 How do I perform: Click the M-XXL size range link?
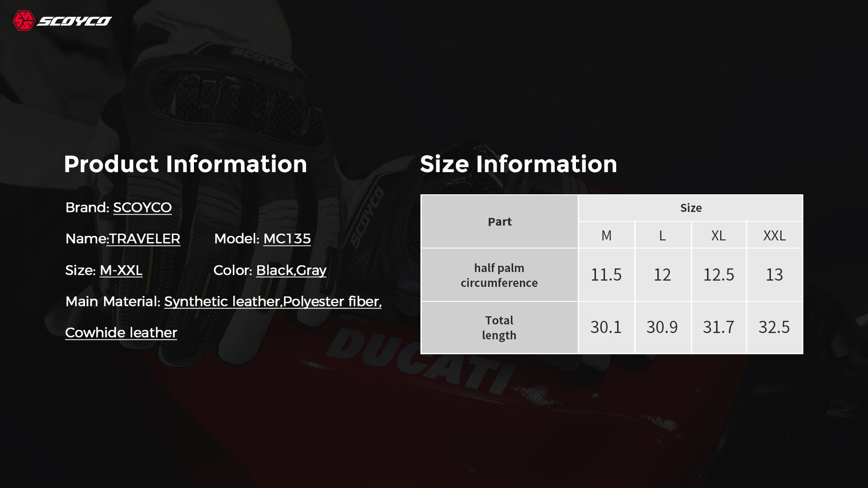click(121, 270)
